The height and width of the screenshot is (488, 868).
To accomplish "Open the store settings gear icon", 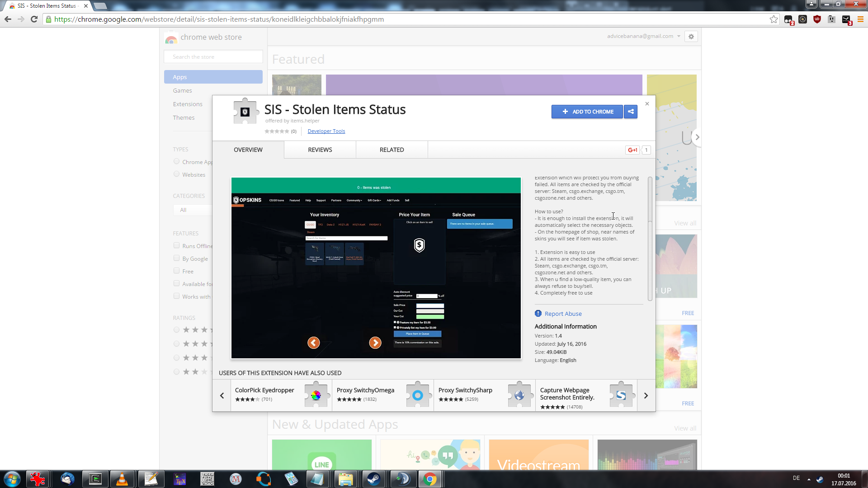I will click(691, 37).
